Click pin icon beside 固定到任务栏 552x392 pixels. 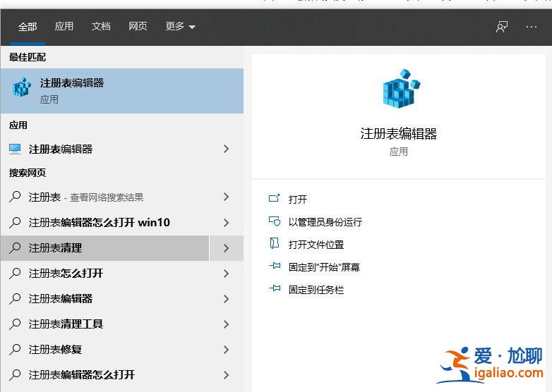click(x=275, y=288)
